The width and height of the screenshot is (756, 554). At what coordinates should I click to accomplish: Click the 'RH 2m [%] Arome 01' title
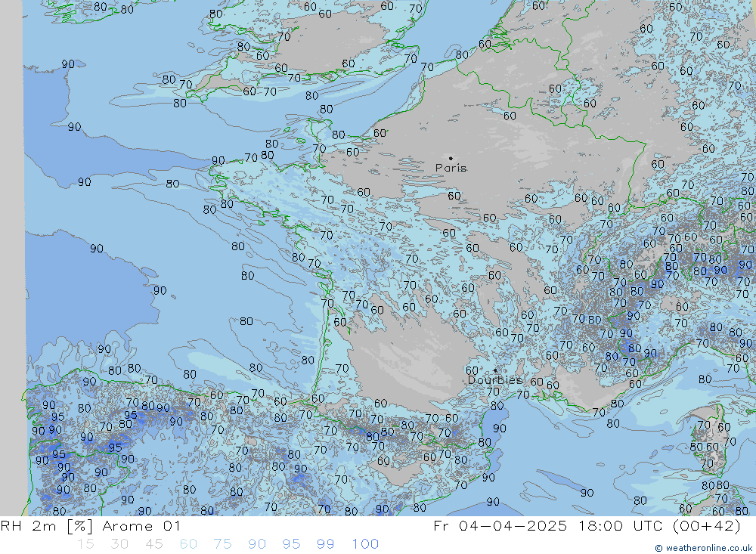[91, 526]
